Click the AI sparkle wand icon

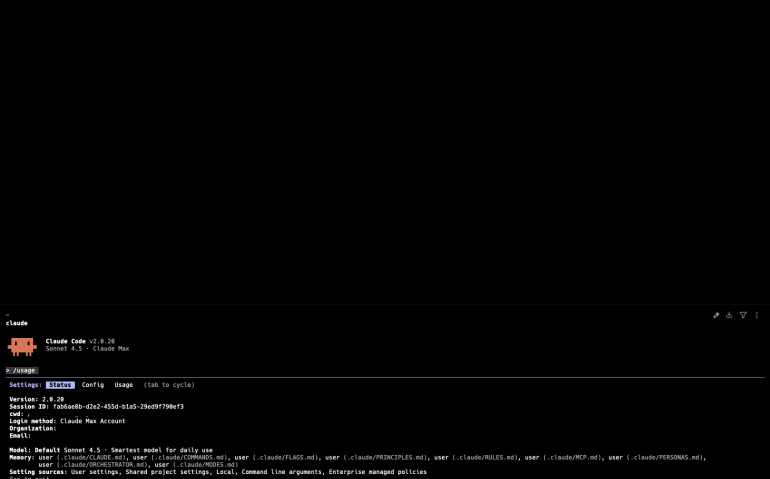point(716,315)
